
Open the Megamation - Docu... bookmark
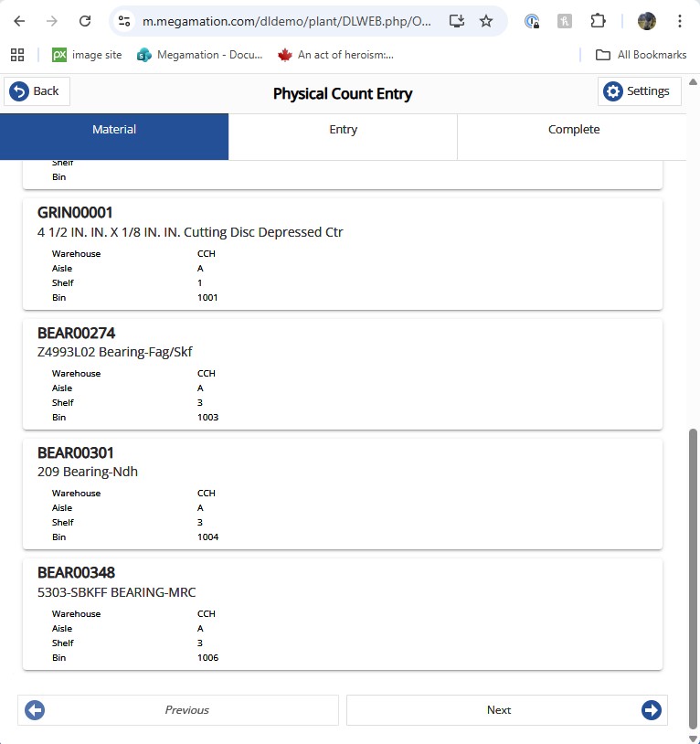point(199,55)
